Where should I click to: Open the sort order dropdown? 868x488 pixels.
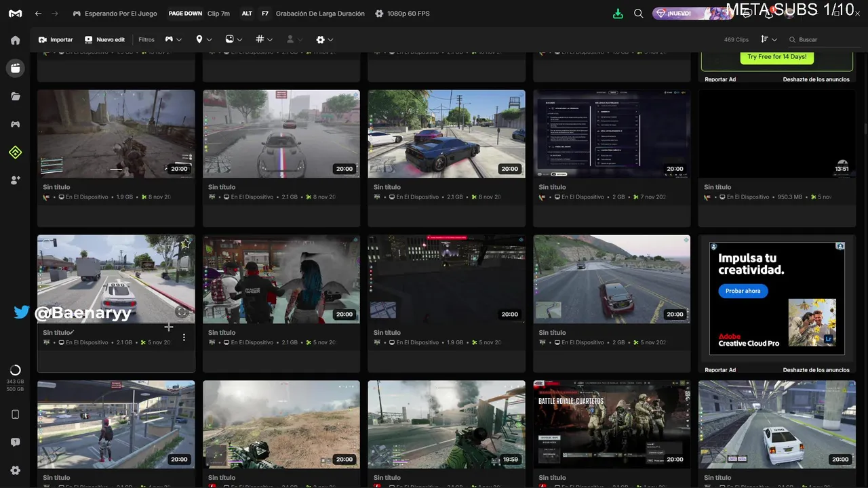pos(769,39)
